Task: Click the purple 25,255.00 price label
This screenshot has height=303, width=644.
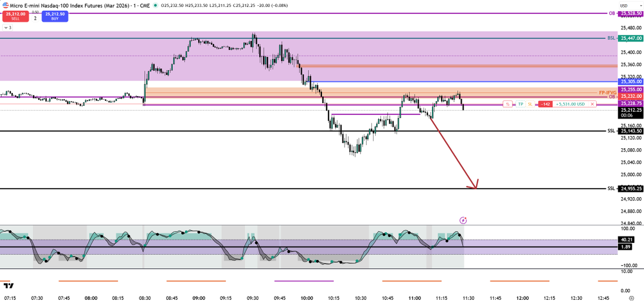Action: [630, 89]
